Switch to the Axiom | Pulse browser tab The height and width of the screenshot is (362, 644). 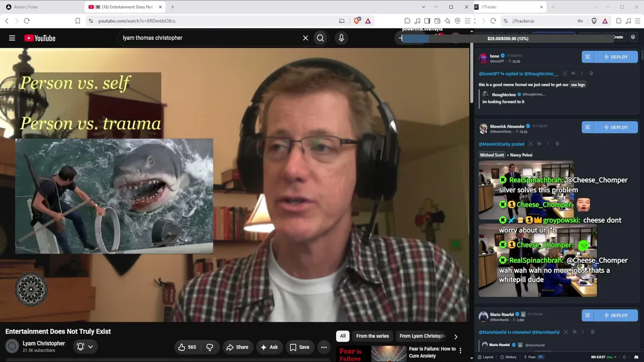click(25, 7)
